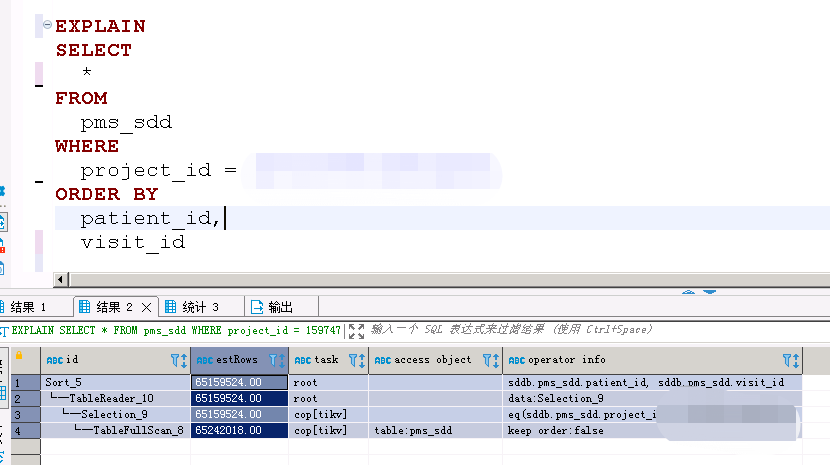Click the horizontal scrollbar left arrow
This screenshot has height=465, width=830.
[60, 279]
